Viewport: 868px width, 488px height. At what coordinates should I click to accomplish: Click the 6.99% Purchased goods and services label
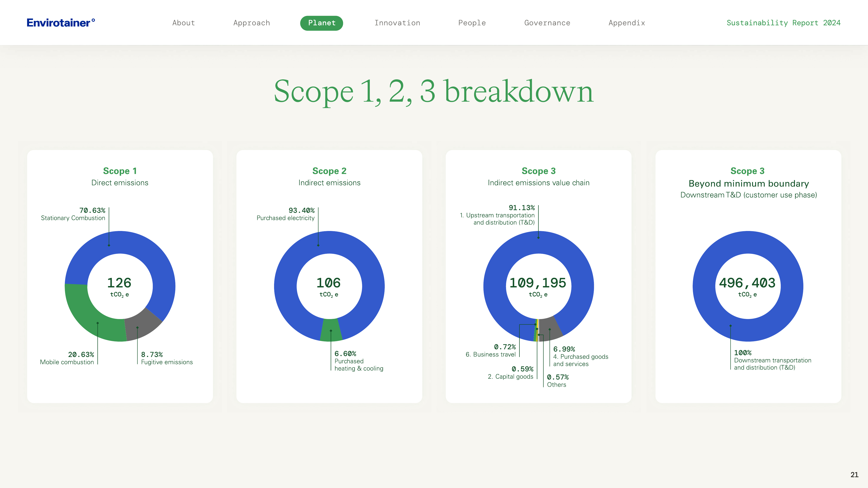pos(580,356)
